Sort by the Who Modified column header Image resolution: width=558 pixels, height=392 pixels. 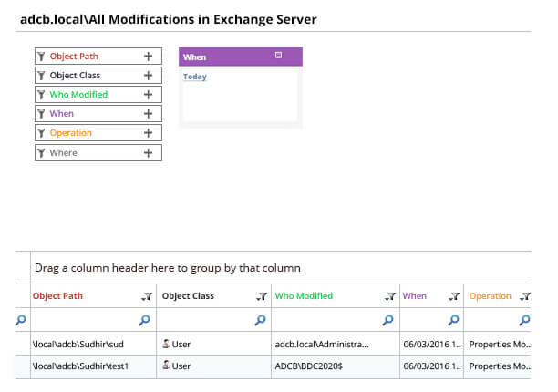pyautogui.click(x=304, y=296)
